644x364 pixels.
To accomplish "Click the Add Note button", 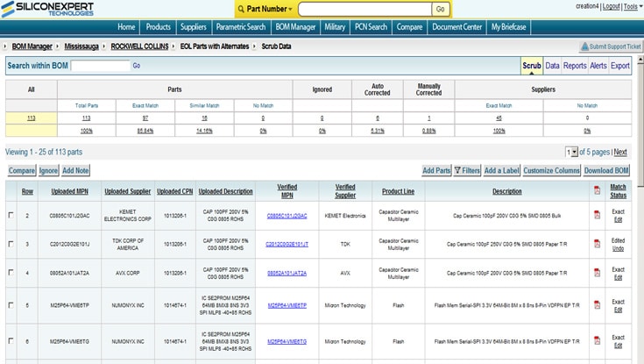I will point(75,170).
